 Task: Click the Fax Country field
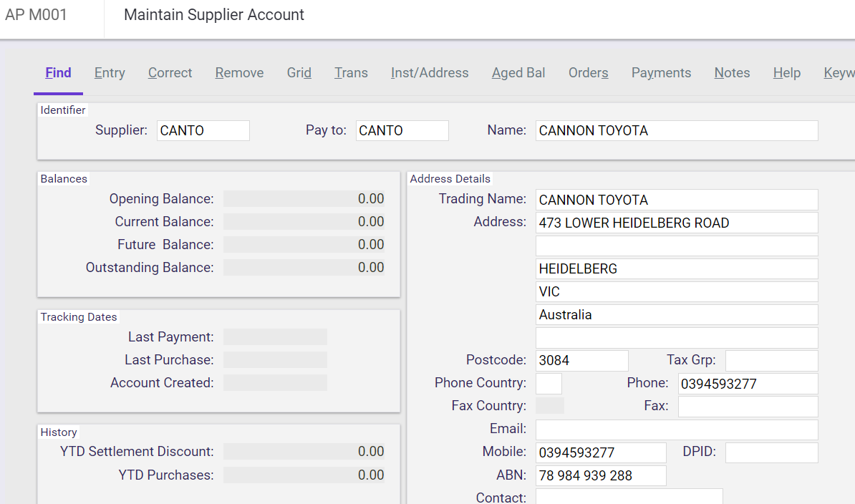pos(550,406)
